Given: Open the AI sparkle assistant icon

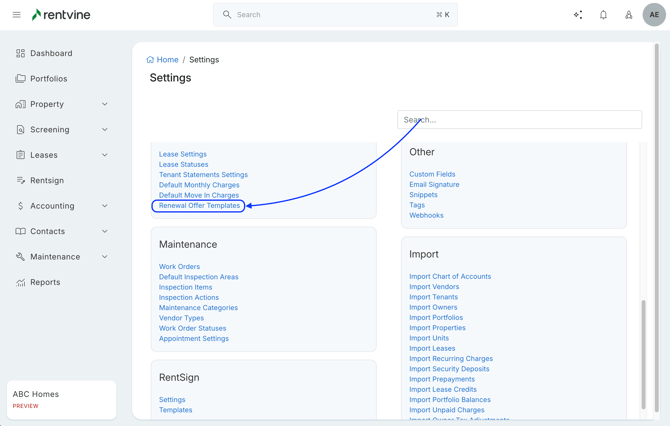Looking at the screenshot, I should coord(578,15).
